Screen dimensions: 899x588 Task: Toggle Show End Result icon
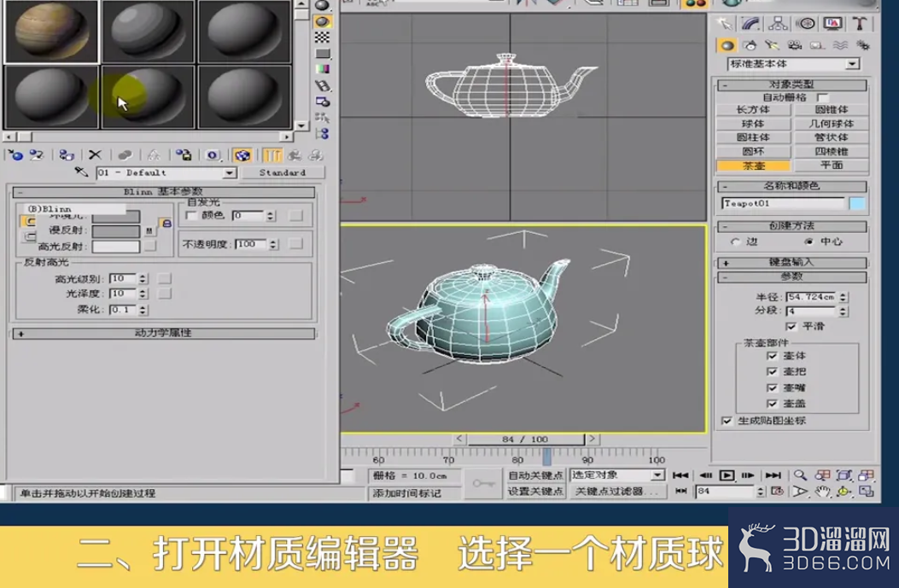point(271,155)
